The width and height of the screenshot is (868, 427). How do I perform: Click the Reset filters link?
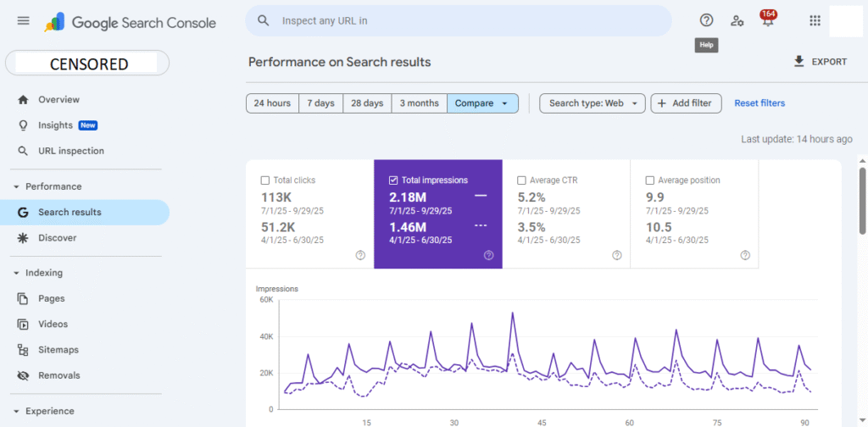coord(759,103)
